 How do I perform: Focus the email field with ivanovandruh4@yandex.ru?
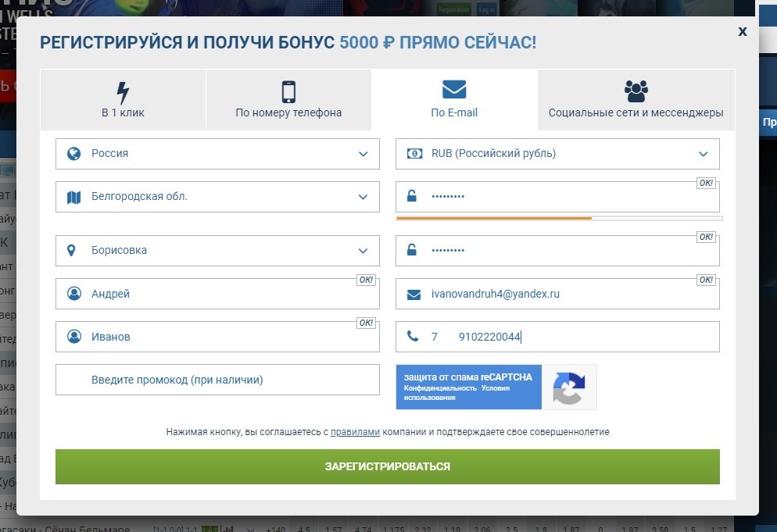(x=557, y=294)
